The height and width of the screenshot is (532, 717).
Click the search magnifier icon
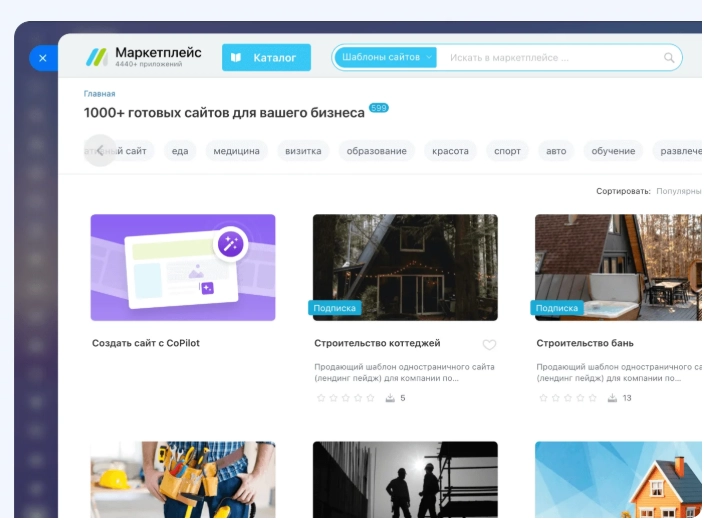[669, 58]
